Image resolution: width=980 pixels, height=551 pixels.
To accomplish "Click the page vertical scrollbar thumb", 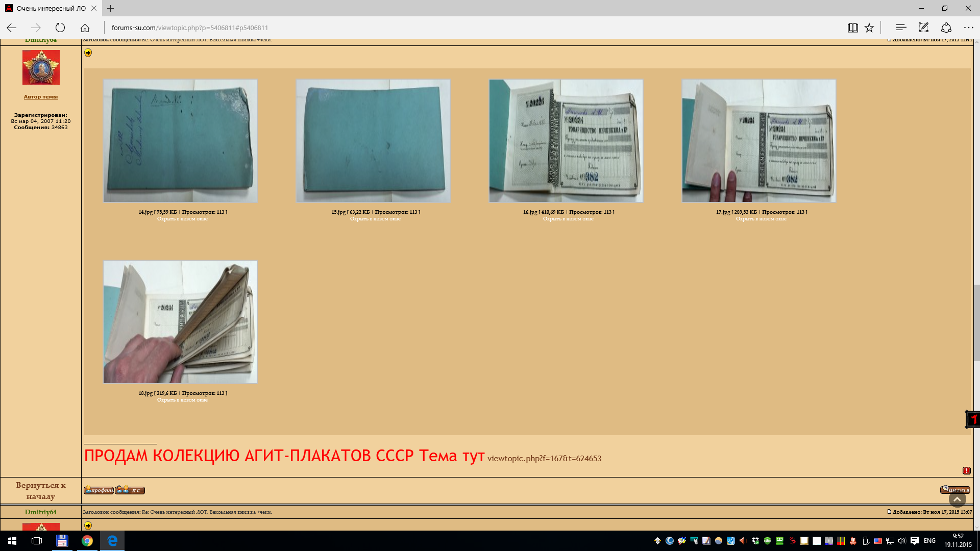I will pos(976,322).
